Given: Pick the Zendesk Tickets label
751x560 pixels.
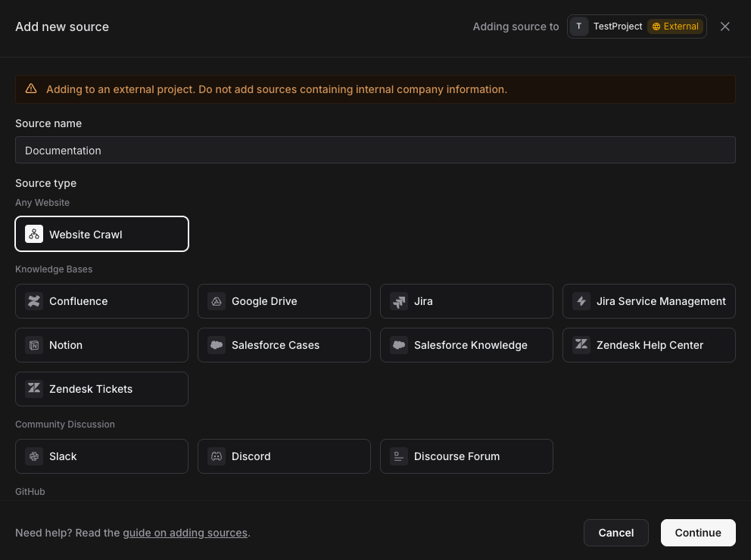Looking at the screenshot, I should 91,389.
